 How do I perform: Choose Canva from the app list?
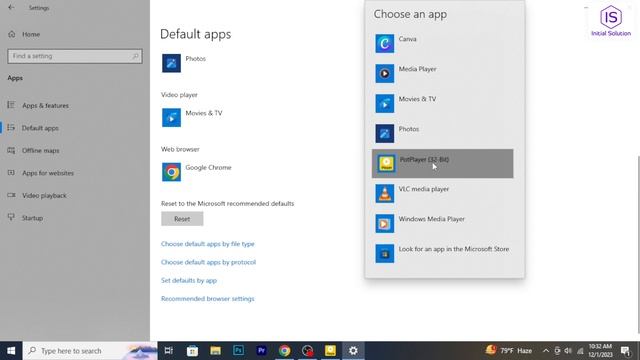pos(442,44)
